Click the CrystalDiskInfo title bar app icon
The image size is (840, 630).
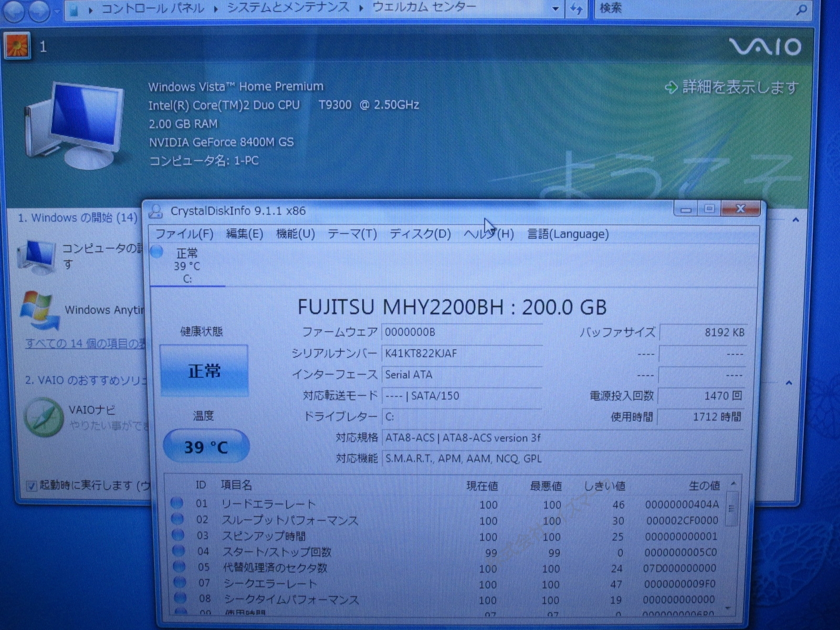click(155, 212)
